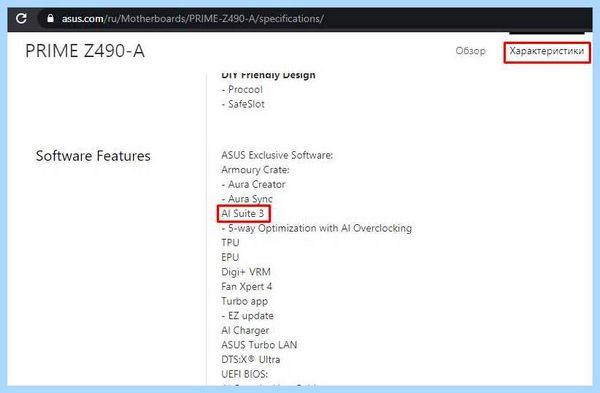Select the AI Suite 3 text

click(x=243, y=214)
